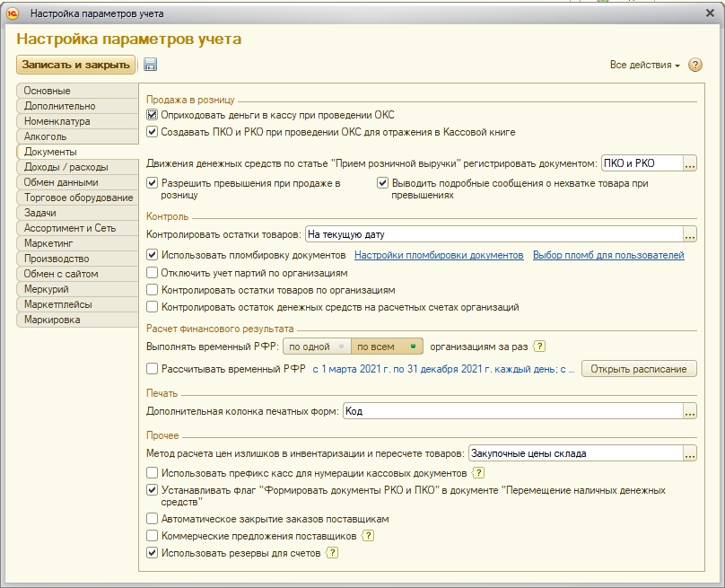The height and width of the screenshot is (588, 725).
Task: Open the Алкоголь tab
Action: pyautogui.click(x=78, y=136)
